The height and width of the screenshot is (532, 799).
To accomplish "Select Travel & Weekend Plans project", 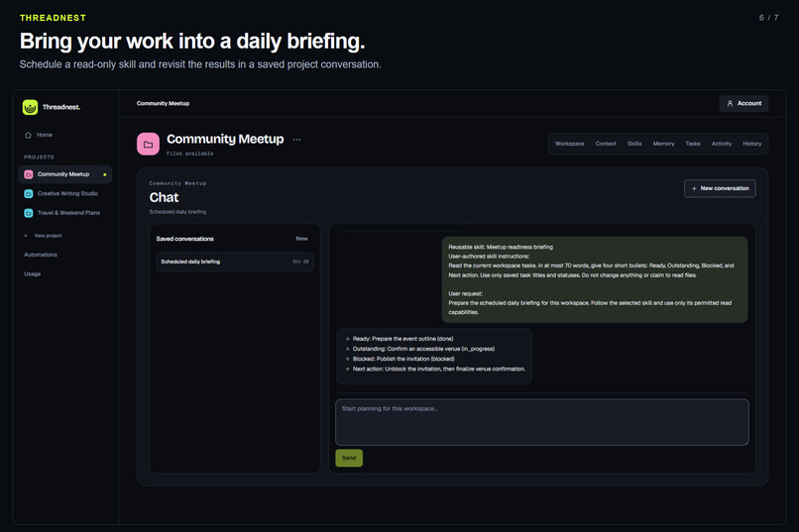I will coord(65,213).
